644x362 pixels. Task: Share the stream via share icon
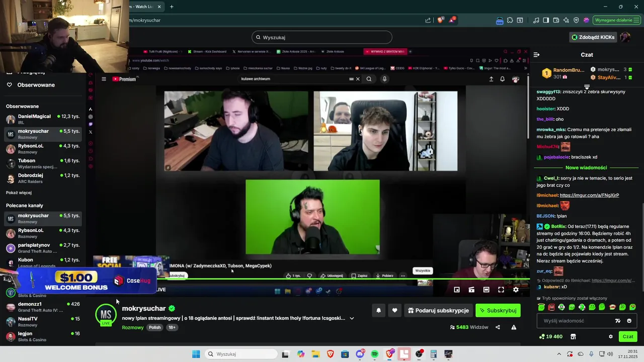click(x=498, y=327)
